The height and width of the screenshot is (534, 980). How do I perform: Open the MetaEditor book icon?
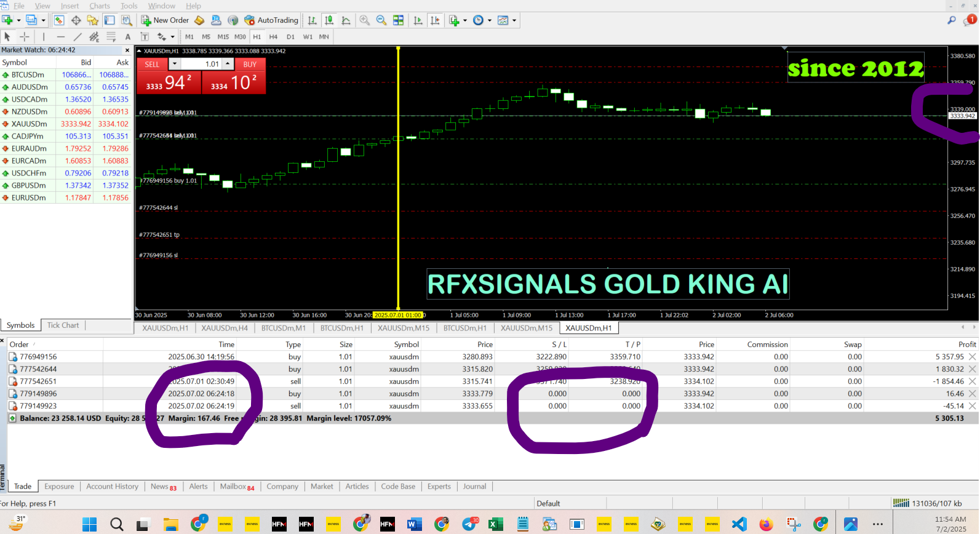coord(199,20)
